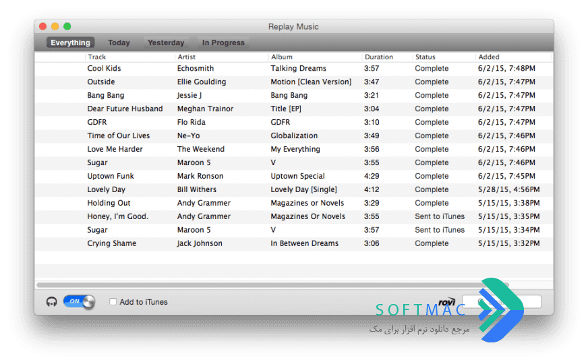Image resolution: width=588 pixels, height=364 pixels.
Task: Click the 5/15/15, 3:32PM added date
Action: 508,243
